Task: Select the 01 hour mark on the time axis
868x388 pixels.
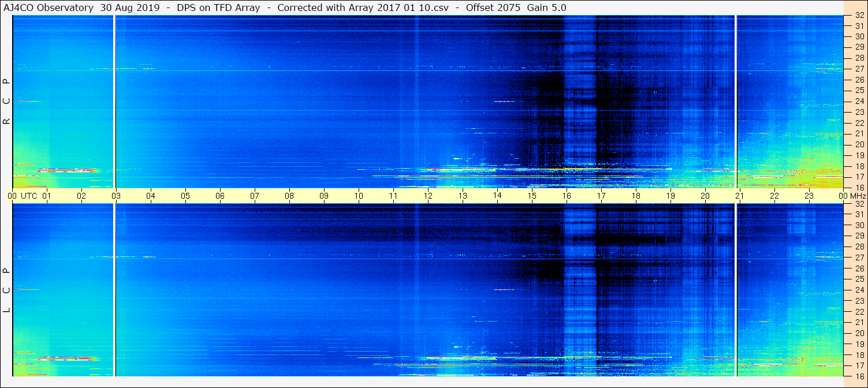Action: (x=47, y=196)
